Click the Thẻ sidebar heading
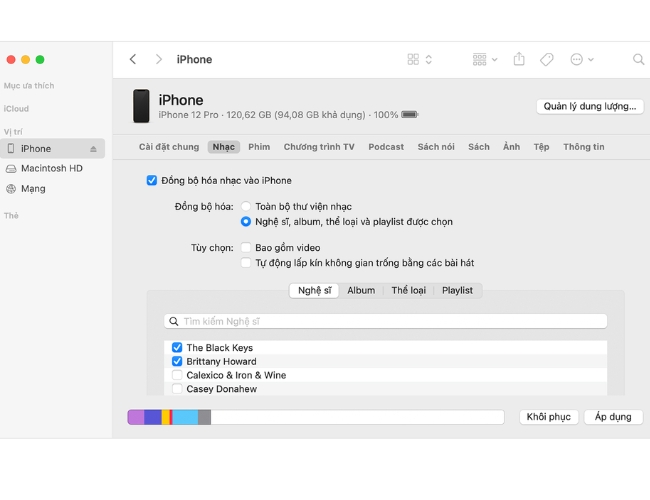The width and height of the screenshot is (650, 500). (x=11, y=216)
